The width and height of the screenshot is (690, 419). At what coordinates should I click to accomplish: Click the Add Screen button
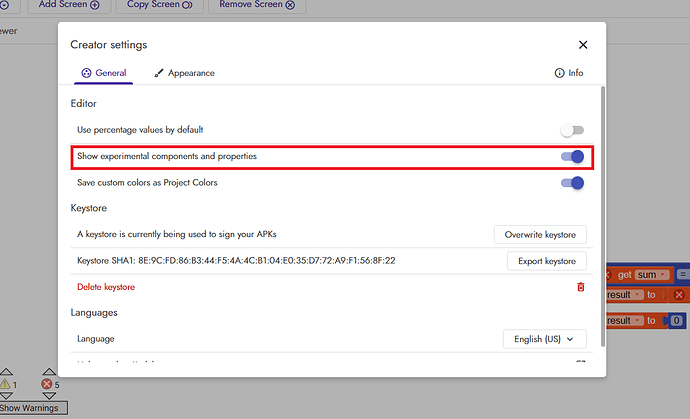69,5
